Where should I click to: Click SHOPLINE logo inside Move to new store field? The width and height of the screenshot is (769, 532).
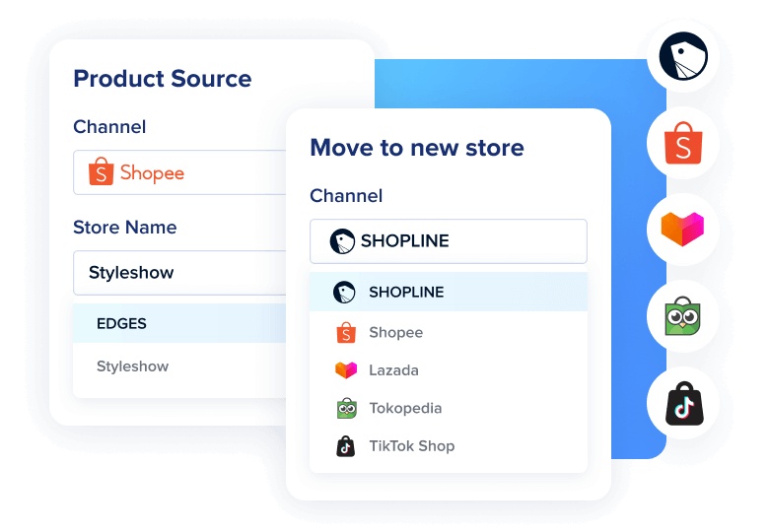pos(342,241)
